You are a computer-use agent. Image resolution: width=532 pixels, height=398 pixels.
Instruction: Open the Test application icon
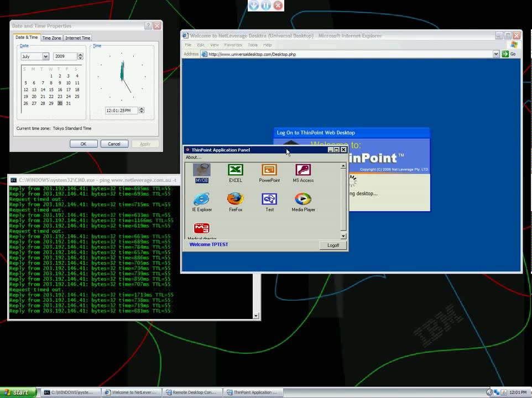(269, 202)
